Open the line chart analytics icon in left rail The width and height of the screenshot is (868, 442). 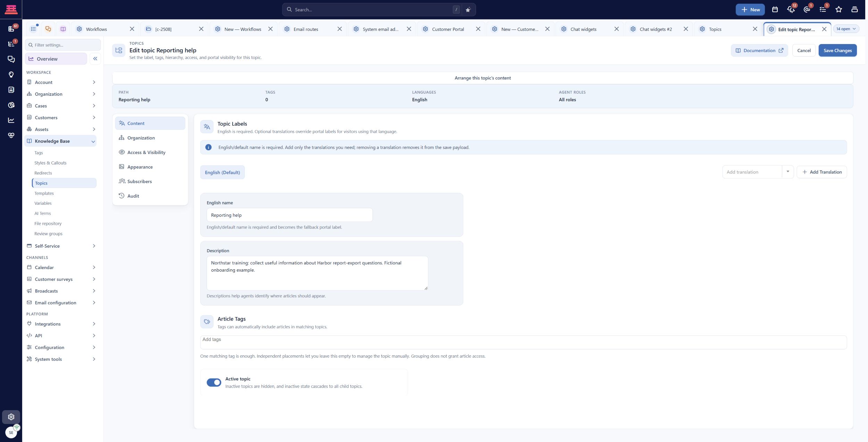click(x=11, y=120)
